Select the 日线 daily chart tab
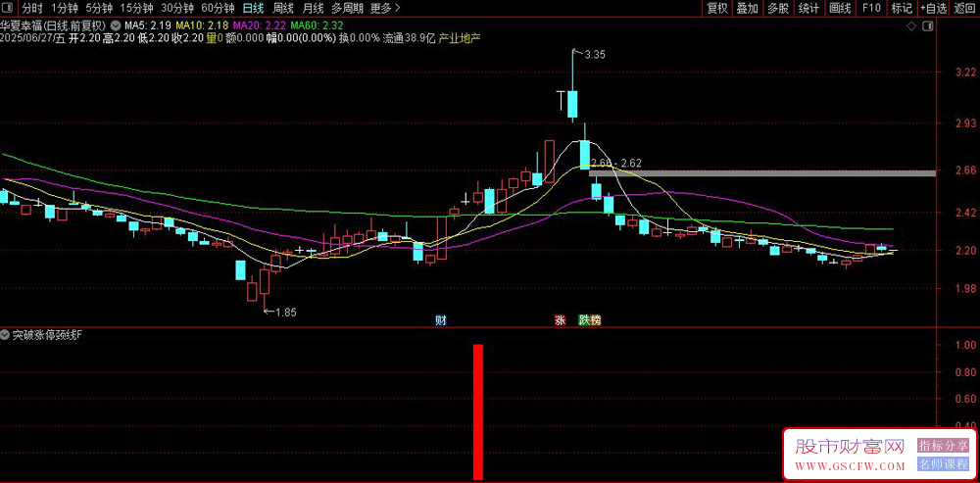This screenshot has width=980, height=483. [x=253, y=8]
